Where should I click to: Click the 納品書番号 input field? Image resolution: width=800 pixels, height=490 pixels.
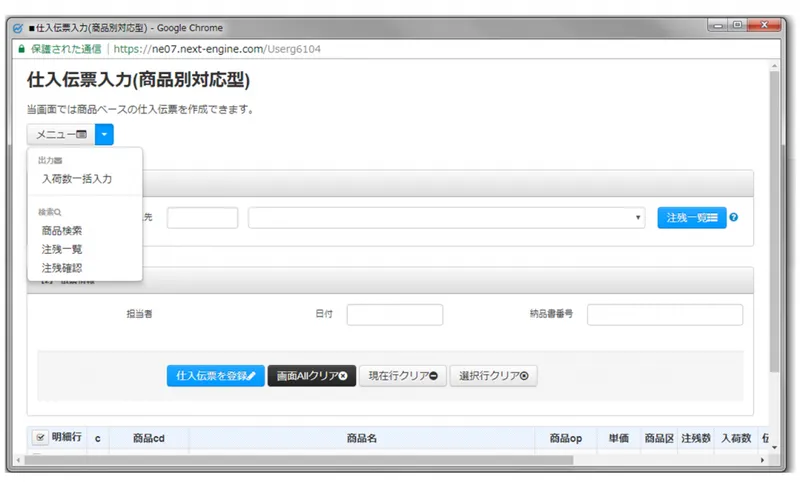pyautogui.click(x=665, y=314)
